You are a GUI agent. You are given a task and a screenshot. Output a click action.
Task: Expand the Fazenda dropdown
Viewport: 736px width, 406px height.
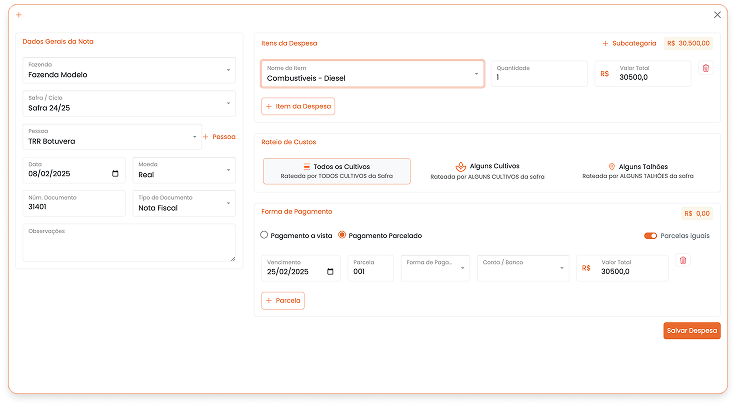click(129, 71)
